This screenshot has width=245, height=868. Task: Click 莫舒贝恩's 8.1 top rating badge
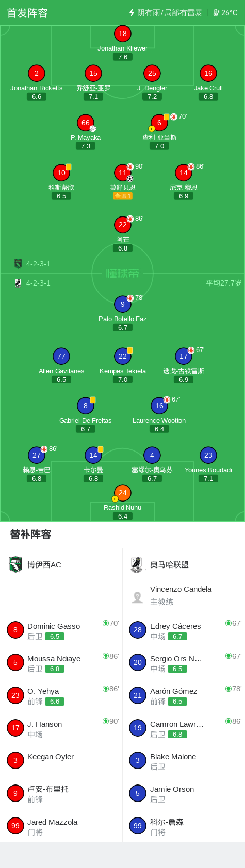123,196
